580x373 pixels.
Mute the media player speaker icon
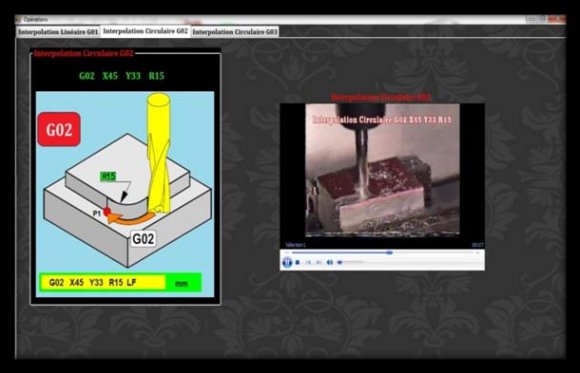(330, 262)
